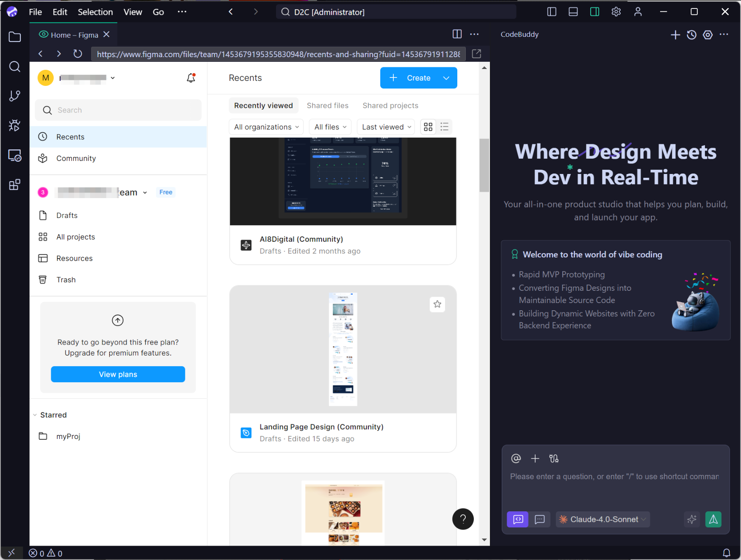Open the Source Control icon in activity bar
Viewport: 741px width, 560px height.
[x=14, y=96]
